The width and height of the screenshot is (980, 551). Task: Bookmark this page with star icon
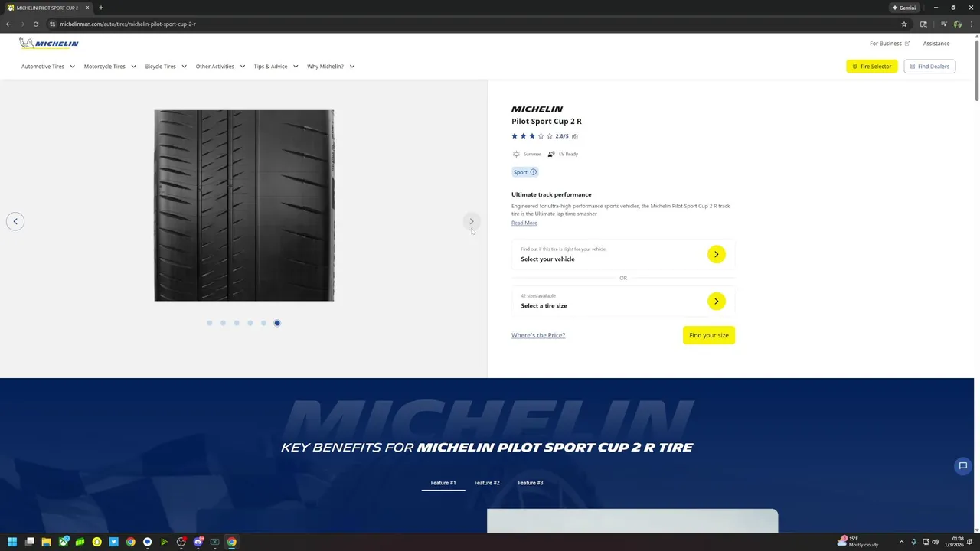pos(904,24)
